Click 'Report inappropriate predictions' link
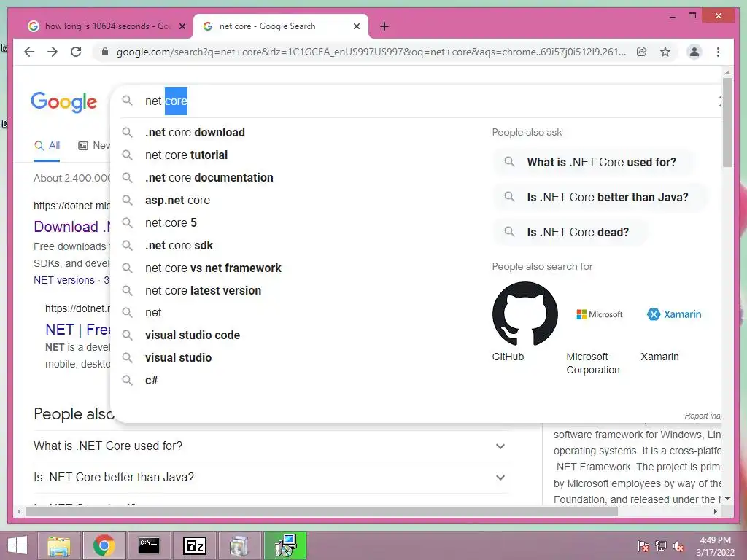747x560 pixels. [x=703, y=416]
